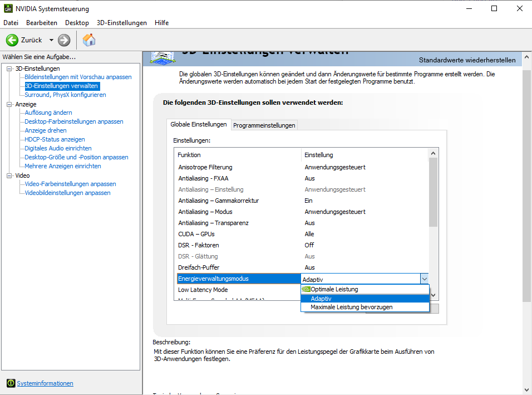The image size is (532, 395).
Task: Click the main panel scroll-up arrow
Action: (526, 57)
